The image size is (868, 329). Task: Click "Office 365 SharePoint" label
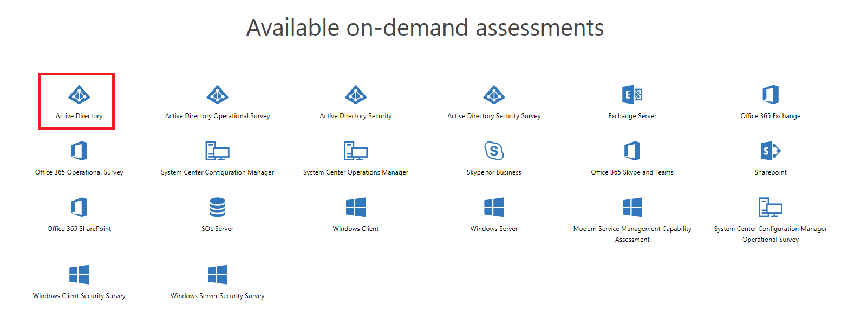pos(79,229)
